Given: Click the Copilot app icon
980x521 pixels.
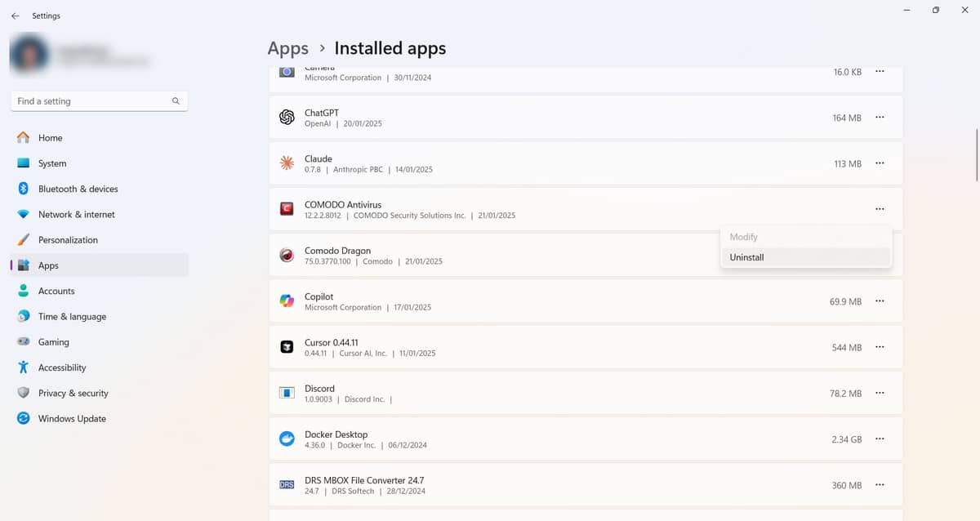Looking at the screenshot, I should click(x=287, y=301).
